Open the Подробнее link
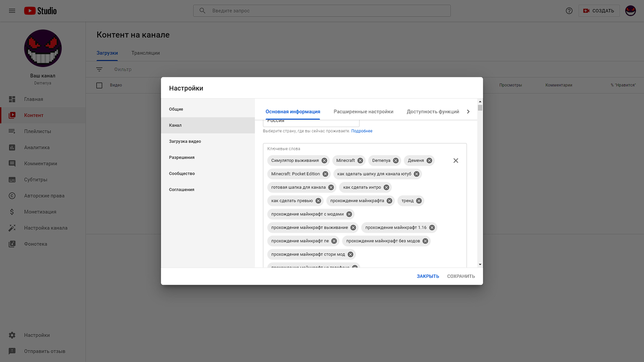 coord(362,131)
